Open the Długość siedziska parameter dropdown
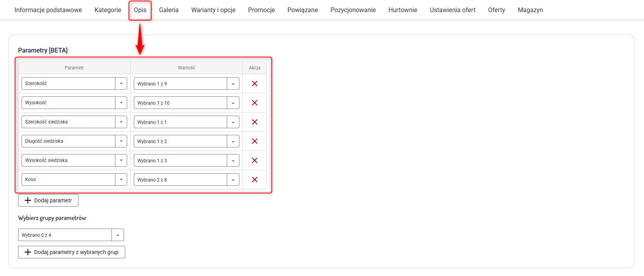644x276 pixels. (x=121, y=141)
